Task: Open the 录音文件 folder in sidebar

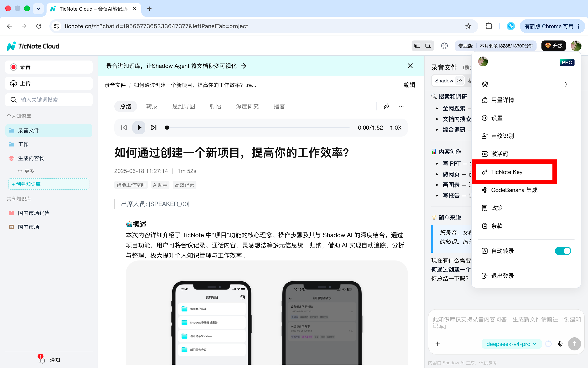Action: [x=49, y=130]
